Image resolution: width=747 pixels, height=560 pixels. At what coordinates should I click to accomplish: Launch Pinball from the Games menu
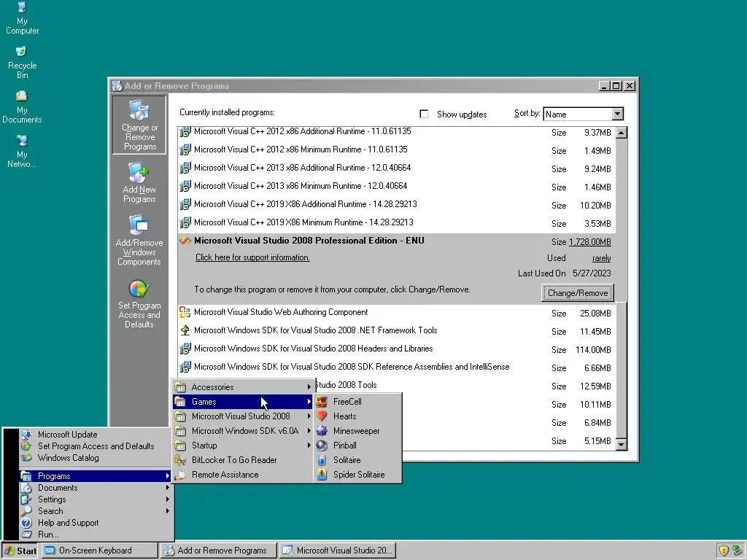click(x=357, y=446)
